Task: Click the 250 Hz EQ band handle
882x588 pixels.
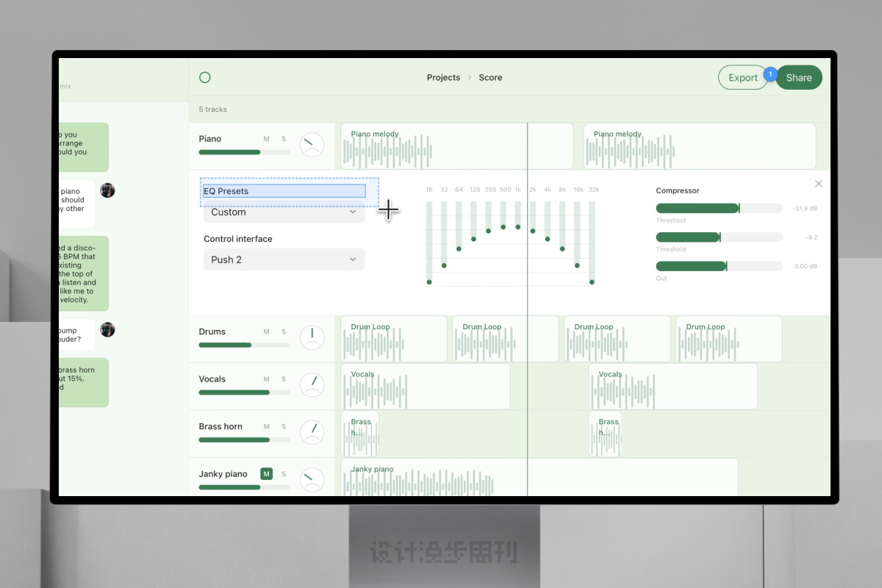Action: click(x=489, y=232)
